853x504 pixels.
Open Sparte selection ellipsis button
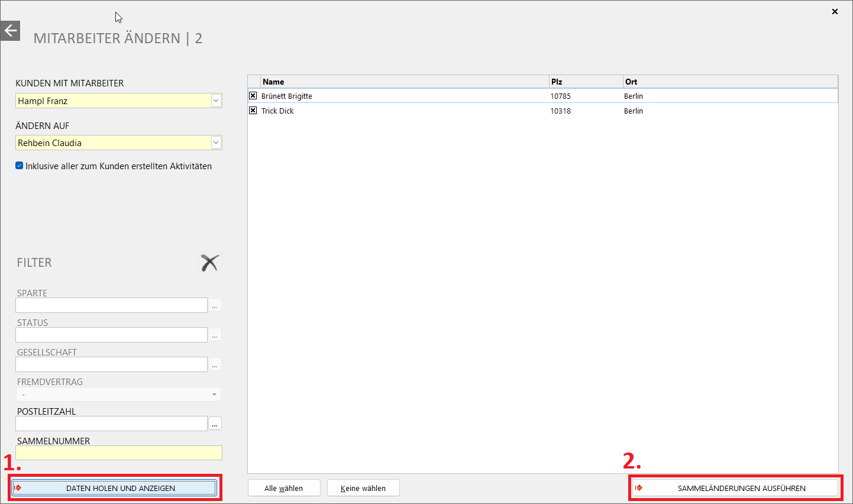pos(215,305)
